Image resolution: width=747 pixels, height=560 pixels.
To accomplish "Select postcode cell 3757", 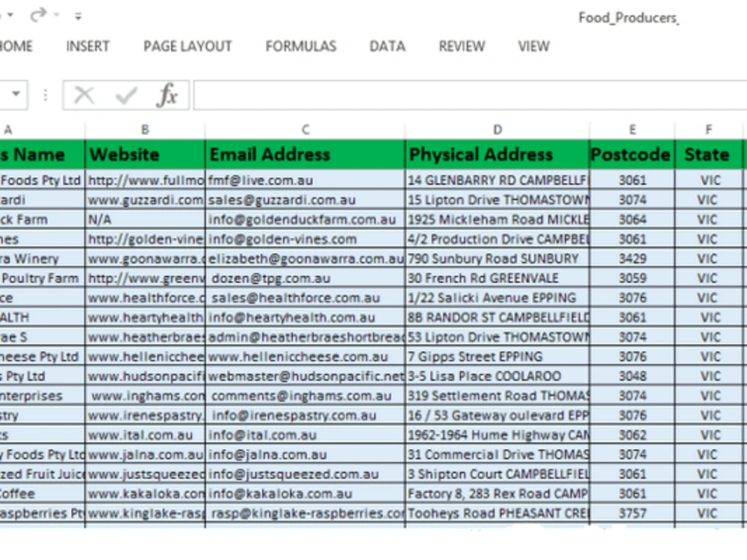I will (632, 514).
